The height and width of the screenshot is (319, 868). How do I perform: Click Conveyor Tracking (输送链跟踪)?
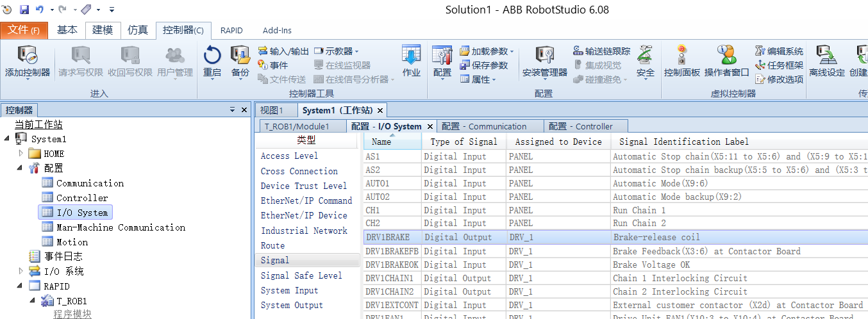click(601, 51)
